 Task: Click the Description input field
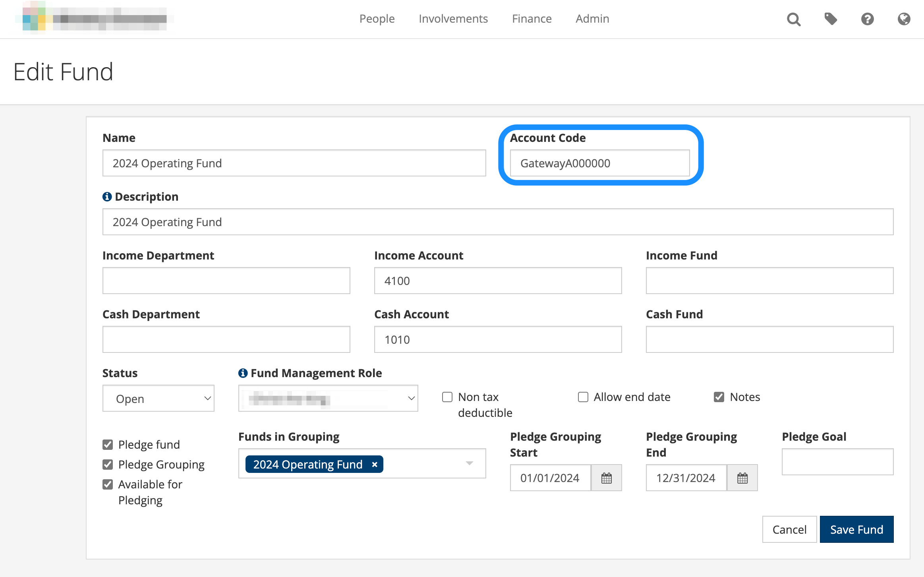point(498,222)
